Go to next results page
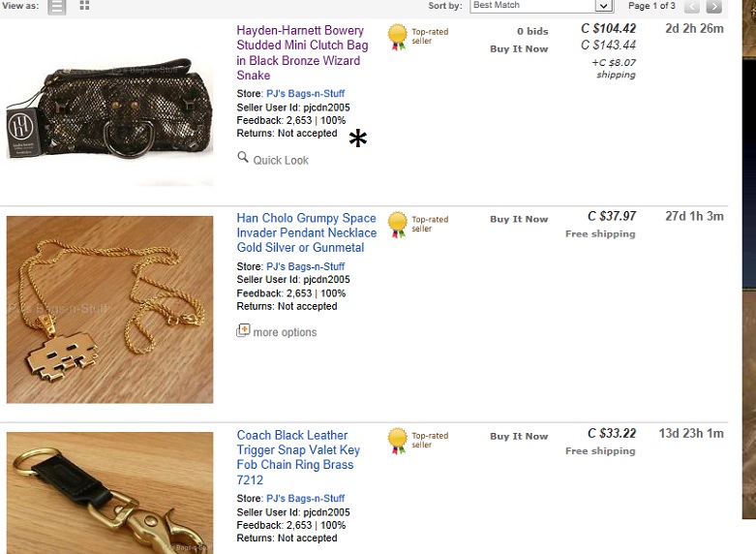The height and width of the screenshot is (554, 756). [x=714, y=6]
